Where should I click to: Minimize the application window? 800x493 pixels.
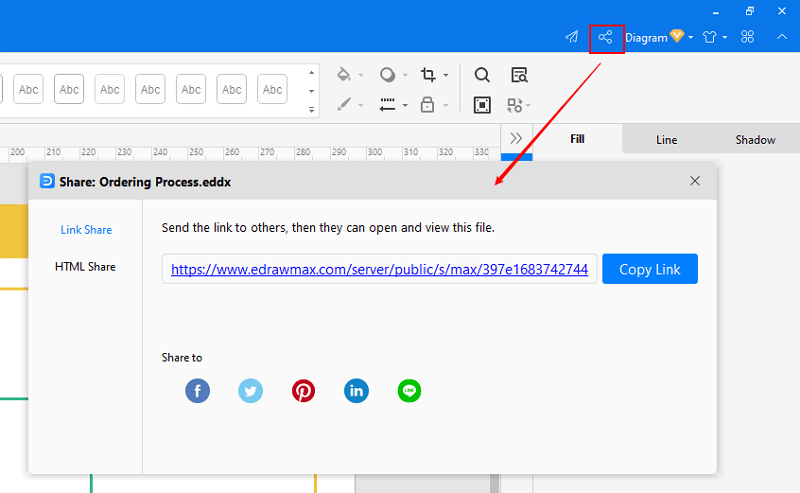coord(716,11)
